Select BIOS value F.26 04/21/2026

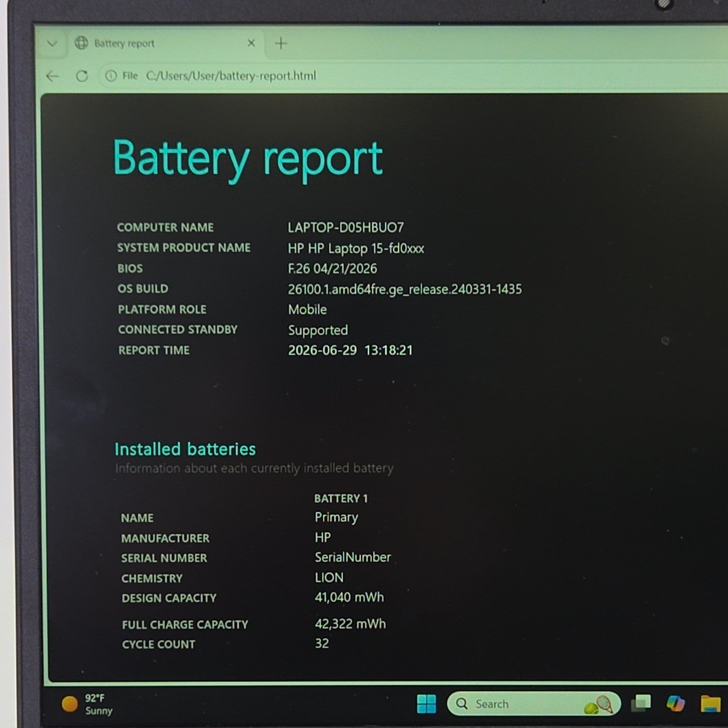pyautogui.click(x=332, y=268)
